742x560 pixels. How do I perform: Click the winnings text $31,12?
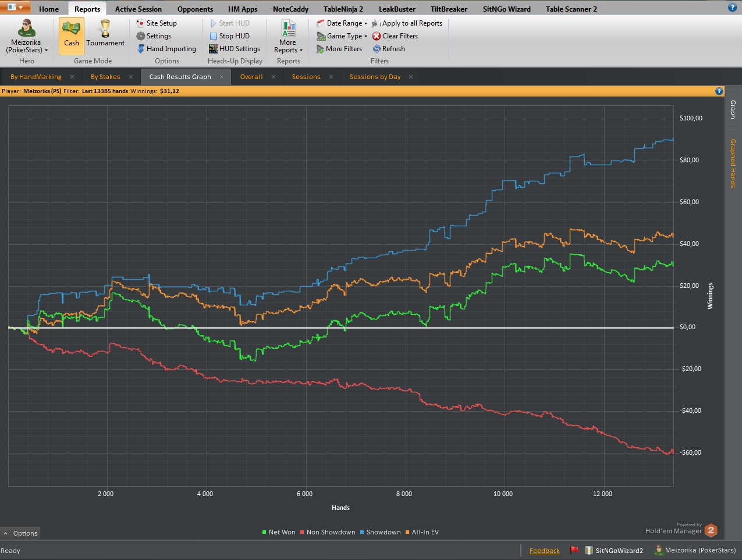pos(169,91)
